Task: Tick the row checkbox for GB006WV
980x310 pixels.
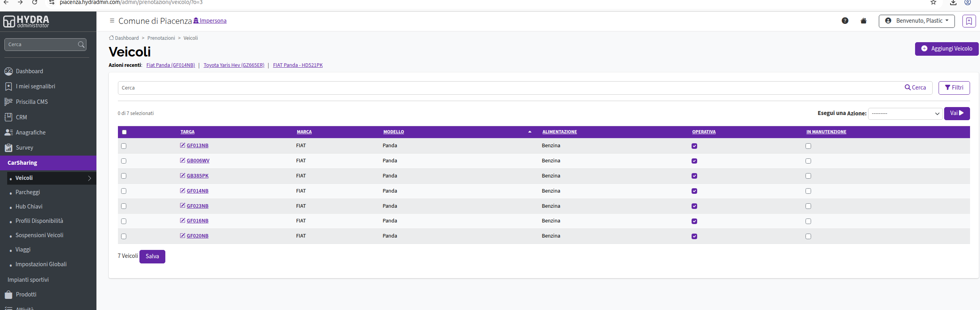Action: tap(123, 161)
